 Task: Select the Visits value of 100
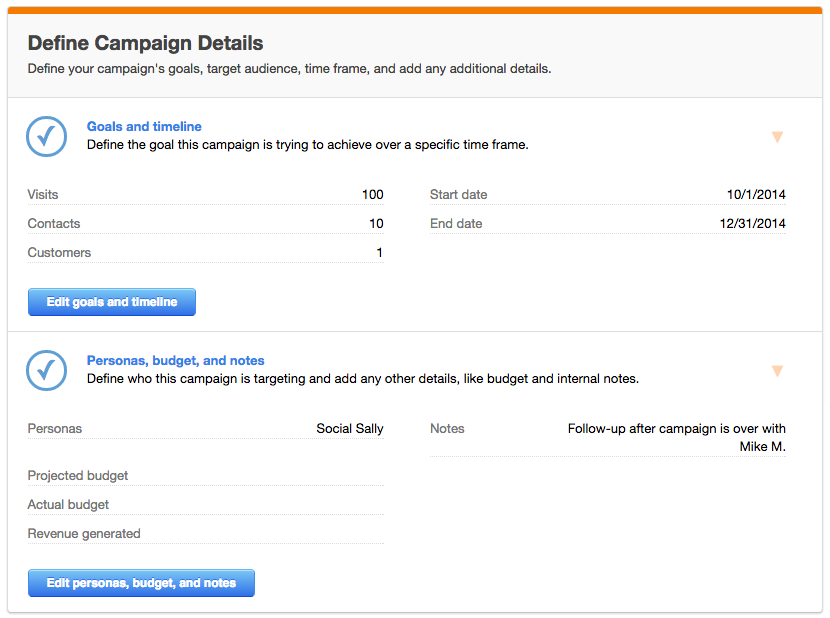pos(372,195)
